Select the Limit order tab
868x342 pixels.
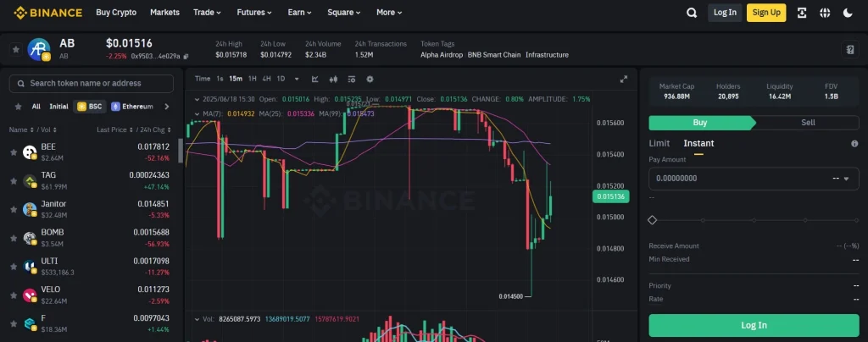pyautogui.click(x=659, y=143)
